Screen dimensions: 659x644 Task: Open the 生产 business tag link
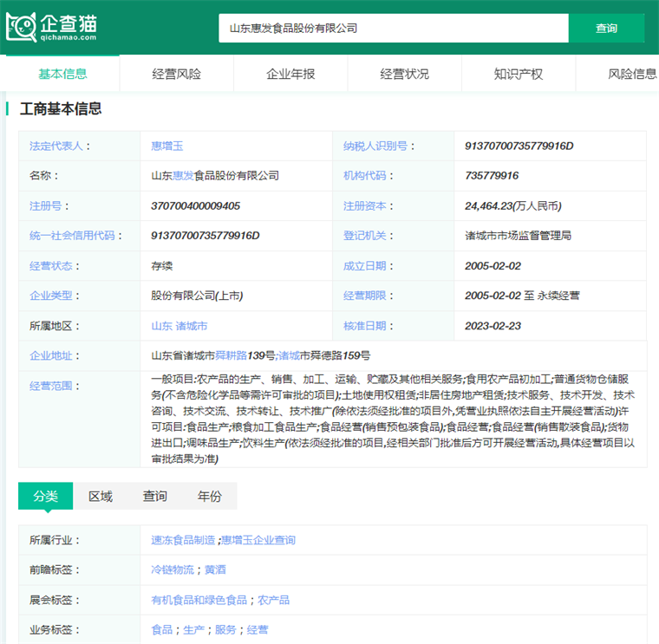pos(193,630)
